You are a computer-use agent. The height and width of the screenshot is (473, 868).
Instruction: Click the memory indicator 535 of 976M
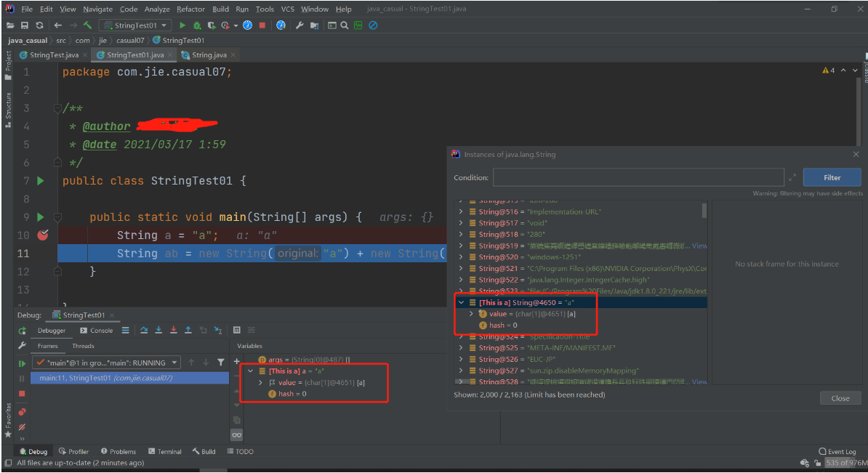click(x=846, y=463)
